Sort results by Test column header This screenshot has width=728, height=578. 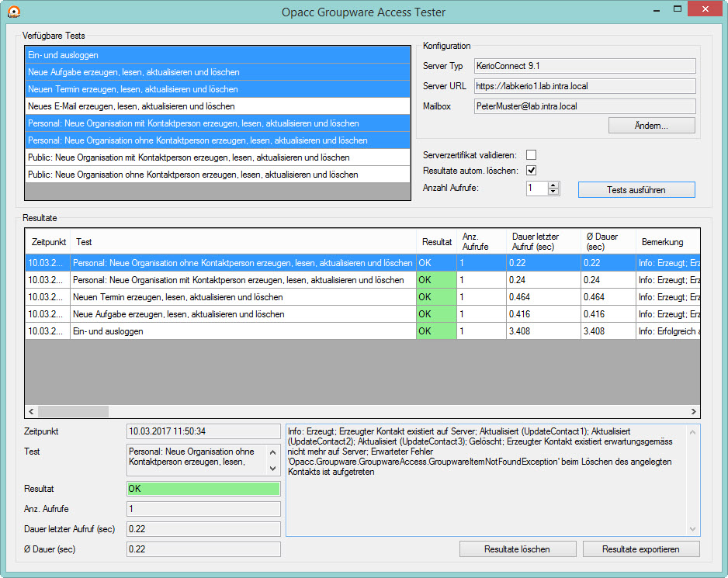[243, 242]
